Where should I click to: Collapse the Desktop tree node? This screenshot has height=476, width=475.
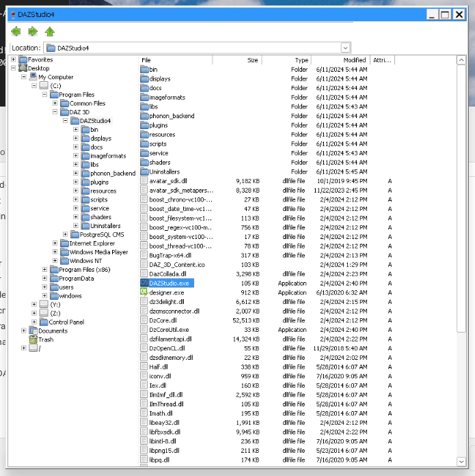point(14,68)
